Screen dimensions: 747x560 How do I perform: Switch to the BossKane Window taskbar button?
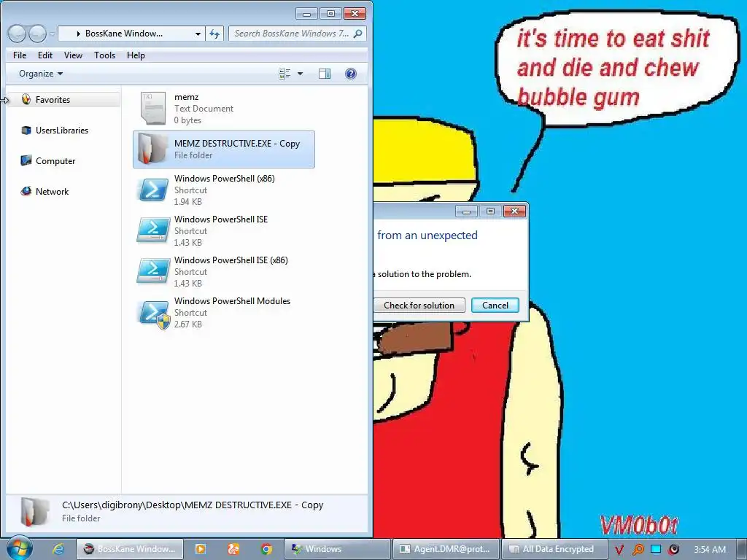[x=130, y=549]
